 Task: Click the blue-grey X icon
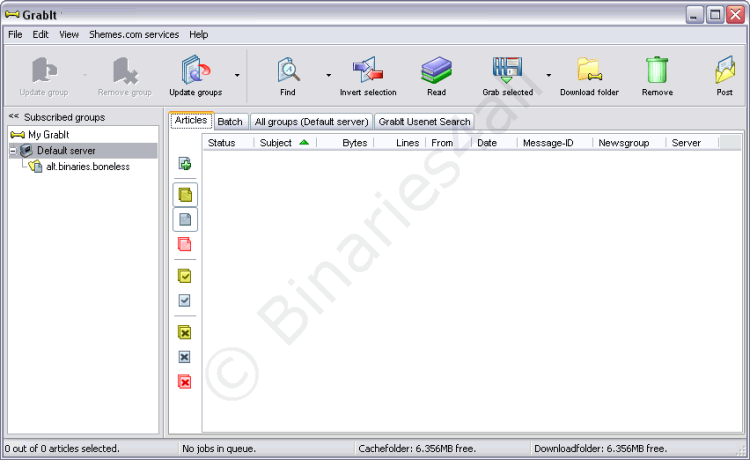point(185,357)
